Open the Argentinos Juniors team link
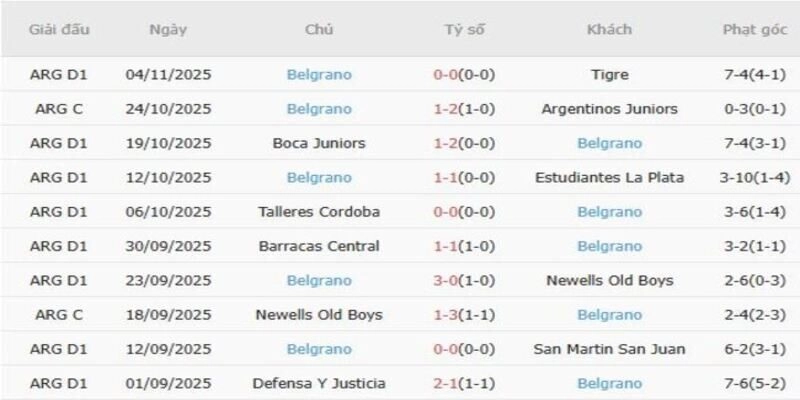Image resolution: width=800 pixels, height=400 pixels. click(609, 108)
